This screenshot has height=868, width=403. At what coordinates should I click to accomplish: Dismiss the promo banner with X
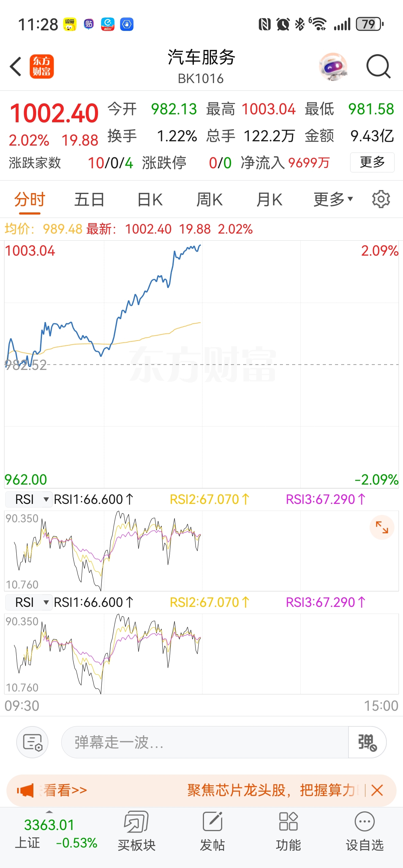(x=377, y=790)
